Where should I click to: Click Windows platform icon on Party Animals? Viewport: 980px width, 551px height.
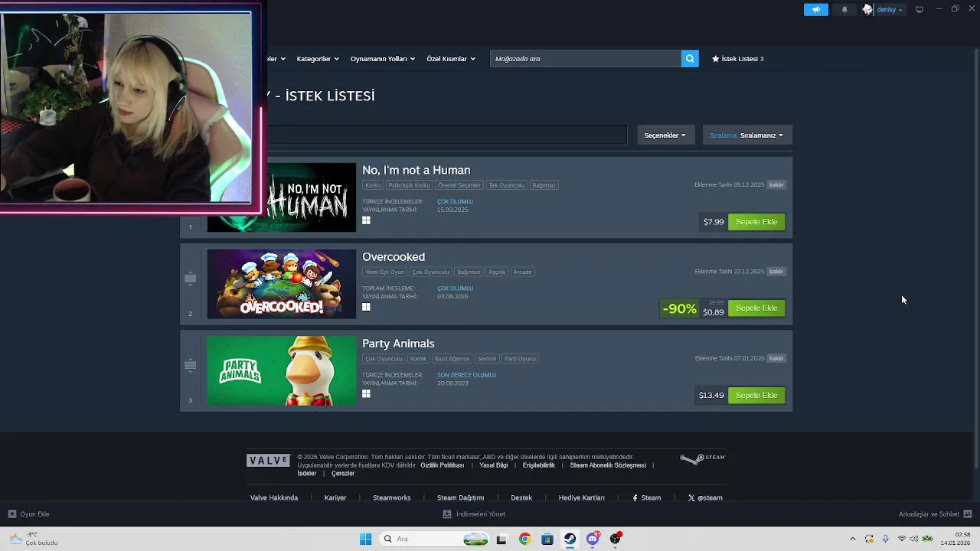[x=366, y=393]
